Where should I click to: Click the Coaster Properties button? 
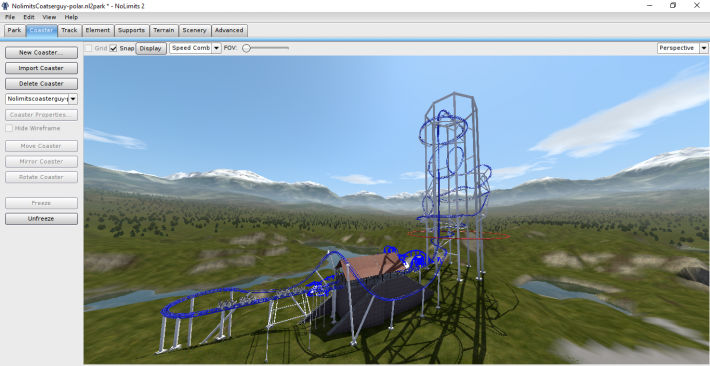(41, 115)
